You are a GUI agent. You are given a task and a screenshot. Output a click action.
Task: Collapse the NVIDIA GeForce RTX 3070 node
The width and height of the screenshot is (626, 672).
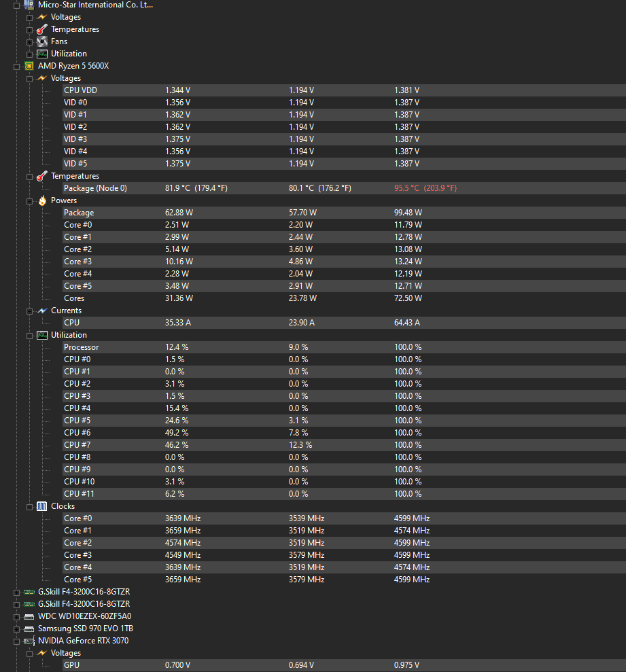pyautogui.click(x=17, y=641)
